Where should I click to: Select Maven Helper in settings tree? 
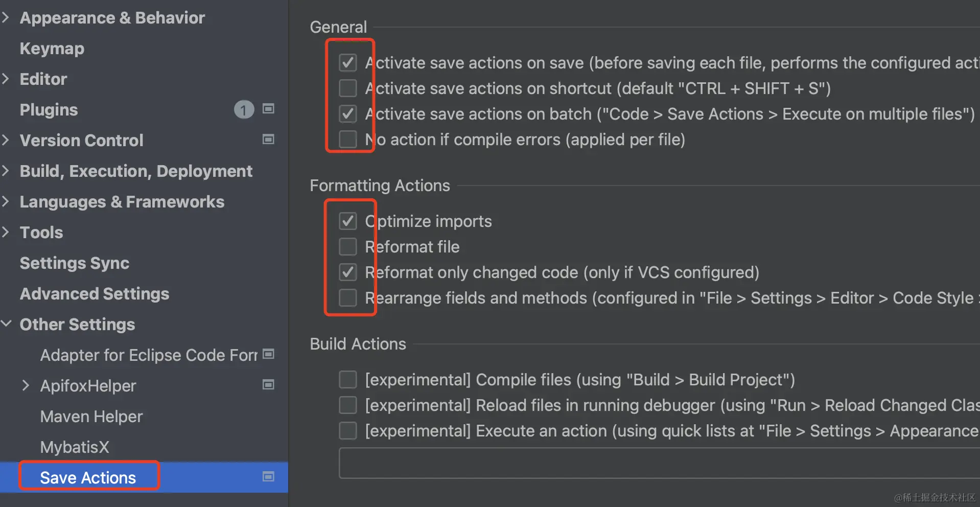(x=91, y=417)
